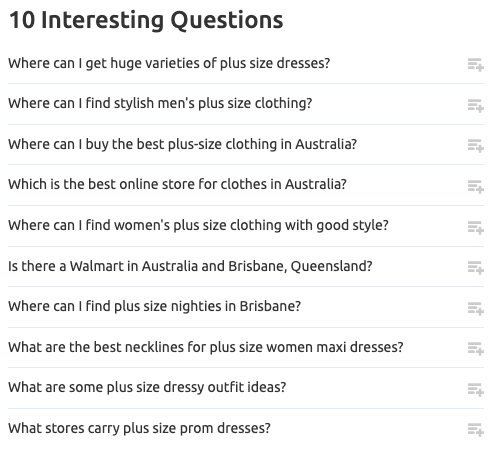The width and height of the screenshot is (498, 449).
Task: Add 'Walmart in Australia and Brisbane' question icon
Action: click(476, 268)
